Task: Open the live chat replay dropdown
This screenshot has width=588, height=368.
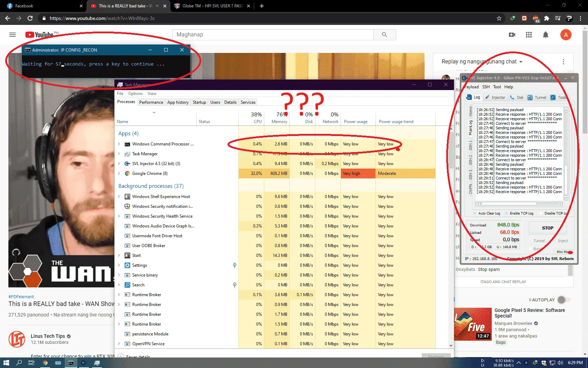Action: pos(482,62)
